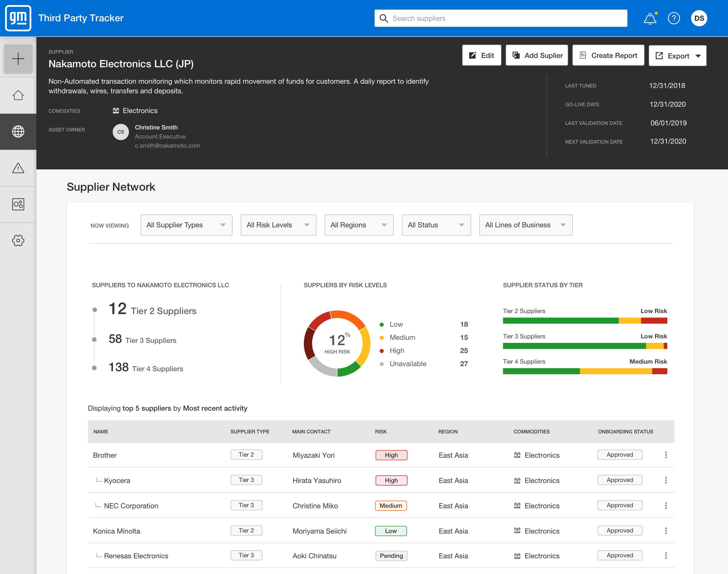Sort by NAME column header

point(101,431)
